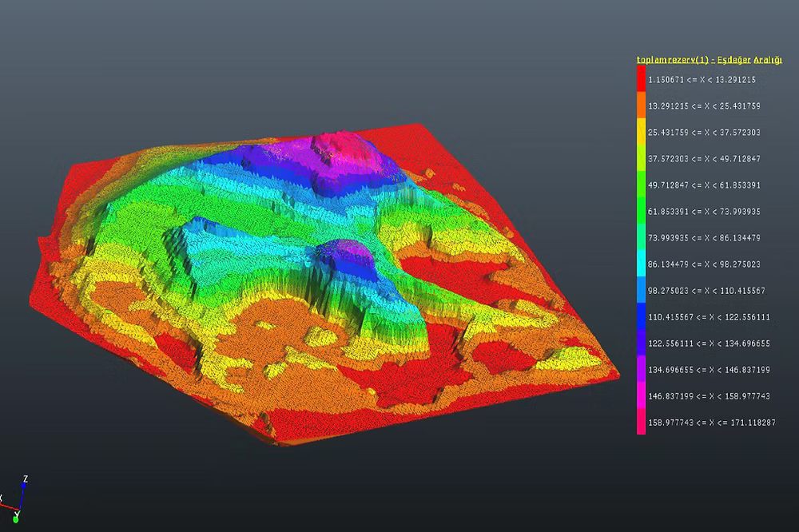Click the legend title 'toplamrezerv(1) - Eşdeğer Aralığı'
The width and height of the screenshot is (799, 532).
[710, 60]
